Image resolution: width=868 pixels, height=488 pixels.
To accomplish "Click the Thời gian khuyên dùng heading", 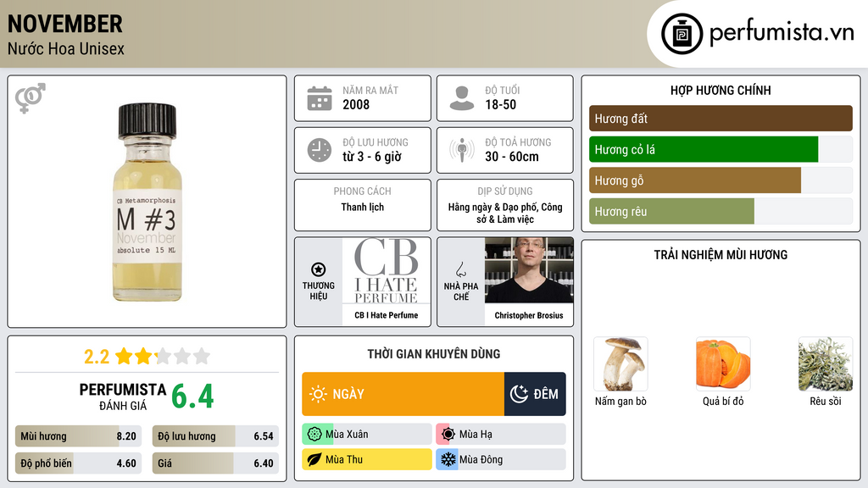I will [x=433, y=354].
